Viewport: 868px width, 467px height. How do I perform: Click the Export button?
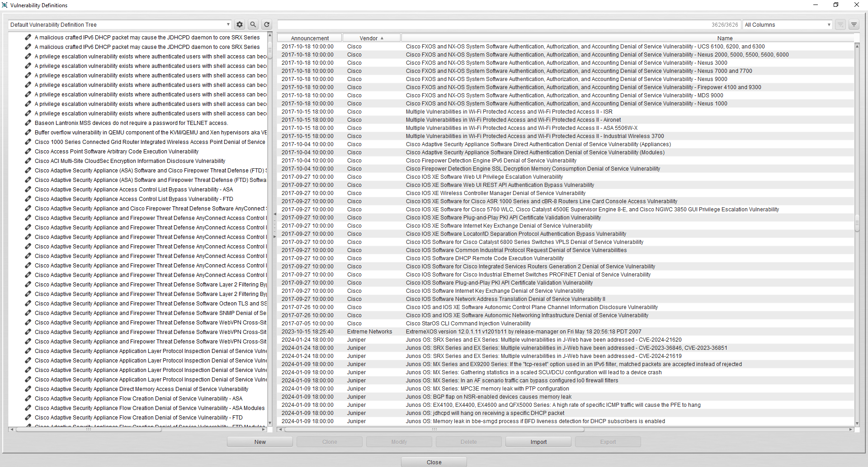point(608,442)
